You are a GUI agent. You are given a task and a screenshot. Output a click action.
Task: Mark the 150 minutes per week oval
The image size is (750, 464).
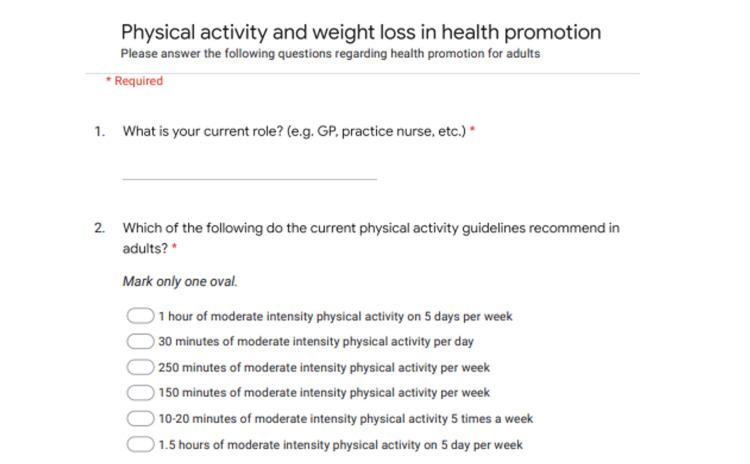pos(140,392)
